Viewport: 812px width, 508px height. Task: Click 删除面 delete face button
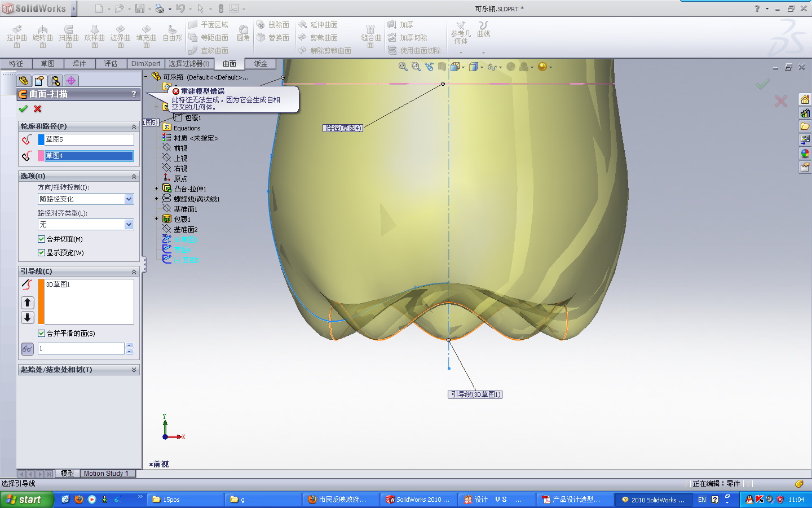tap(273, 24)
